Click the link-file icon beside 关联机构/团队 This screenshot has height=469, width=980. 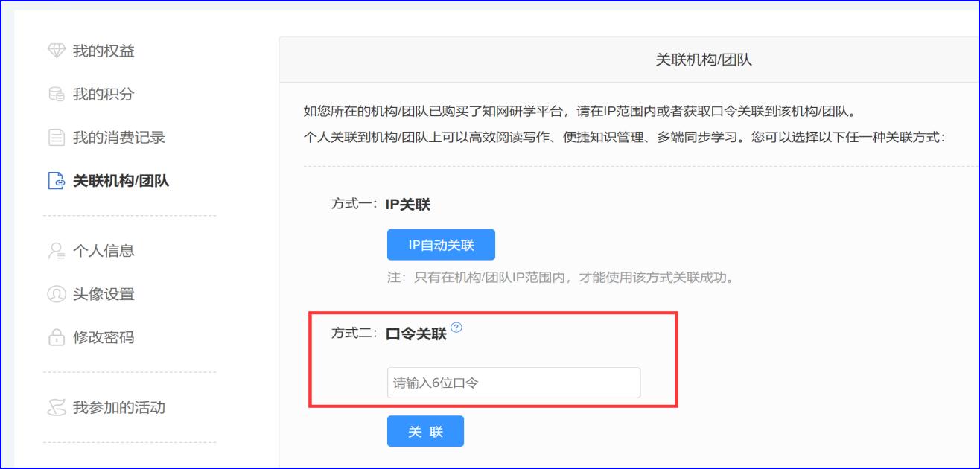pyautogui.click(x=57, y=181)
